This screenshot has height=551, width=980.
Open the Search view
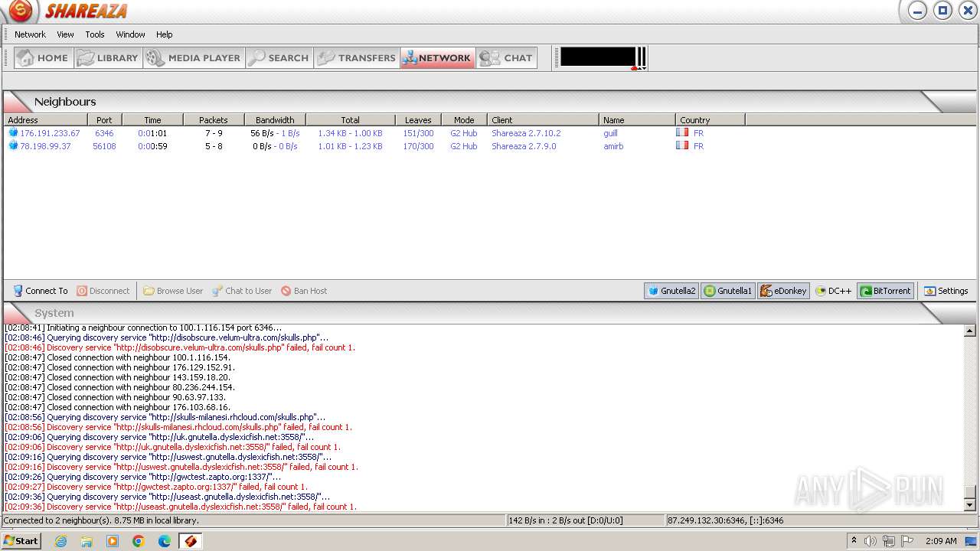point(279,58)
